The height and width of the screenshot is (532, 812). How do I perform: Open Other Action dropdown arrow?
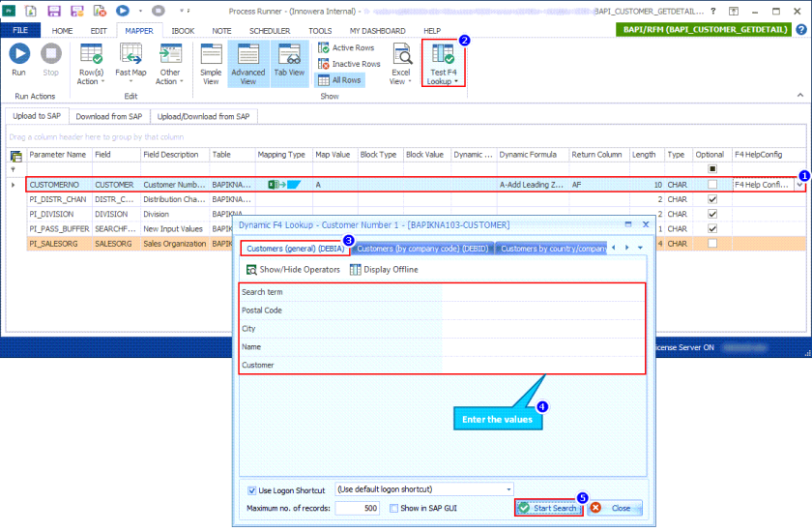(x=182, y=81)
